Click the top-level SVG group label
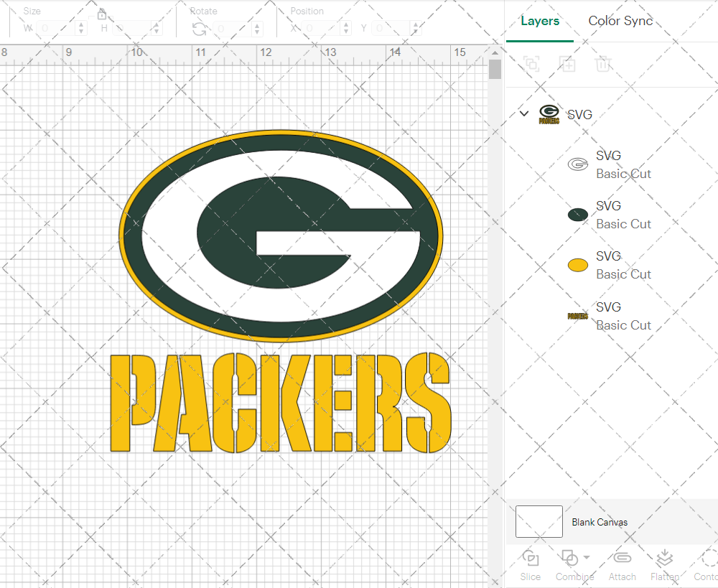718x588 pixels. point(579,114)
